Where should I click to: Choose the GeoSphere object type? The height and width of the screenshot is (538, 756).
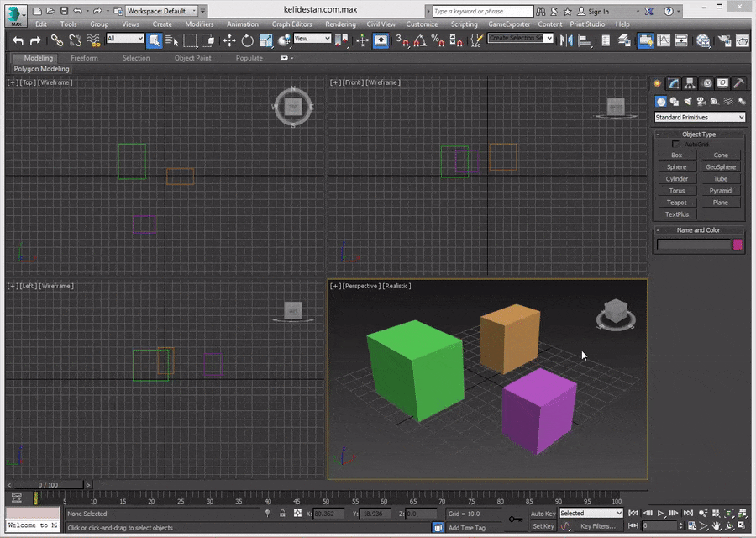[x=721, y=167]
